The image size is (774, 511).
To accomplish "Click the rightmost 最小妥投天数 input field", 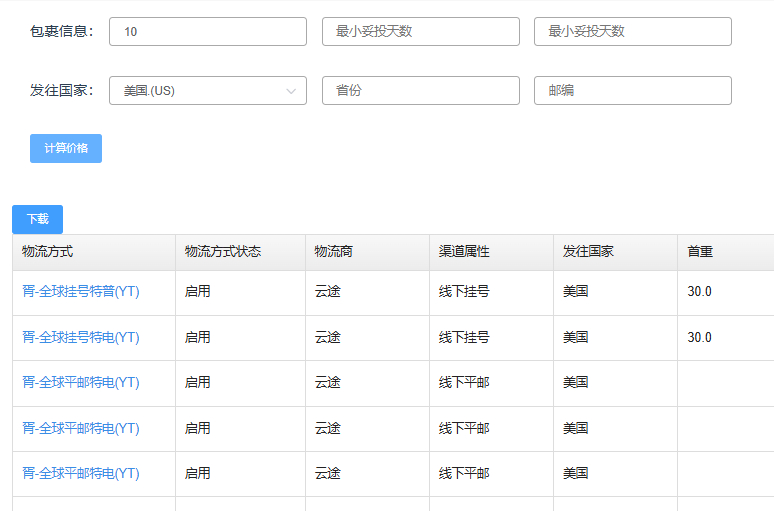I will [x=632, y=32].
